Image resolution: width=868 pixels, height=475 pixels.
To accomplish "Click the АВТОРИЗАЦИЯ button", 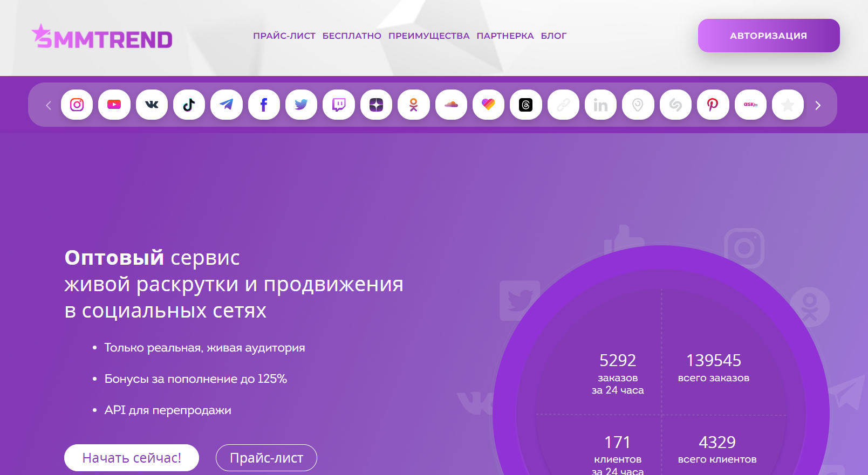I will (769, 36).
